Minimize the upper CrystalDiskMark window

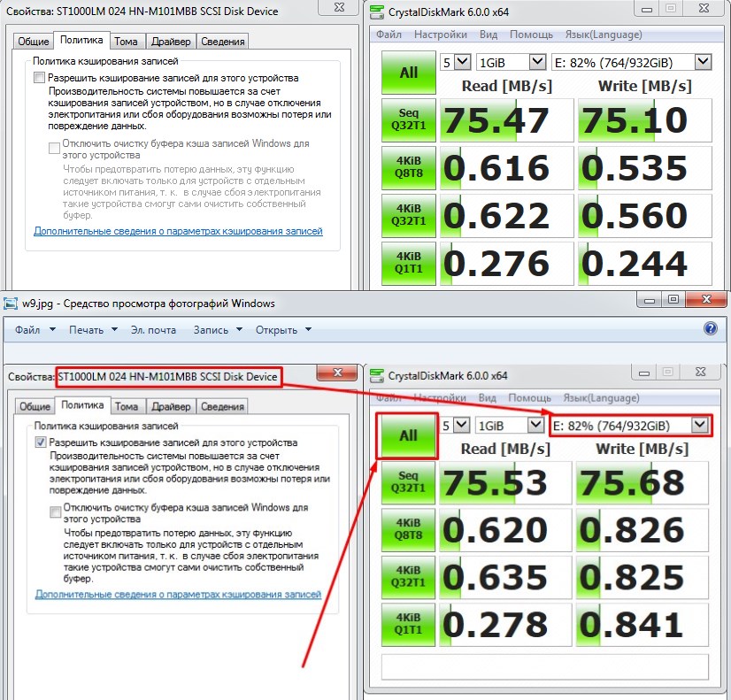click(646, 8)
